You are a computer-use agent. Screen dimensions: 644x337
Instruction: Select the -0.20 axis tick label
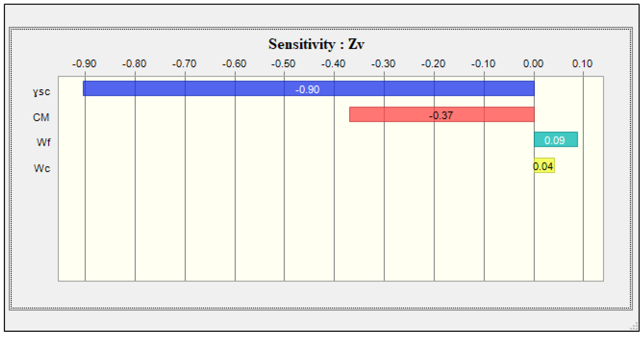click(433, 64)
